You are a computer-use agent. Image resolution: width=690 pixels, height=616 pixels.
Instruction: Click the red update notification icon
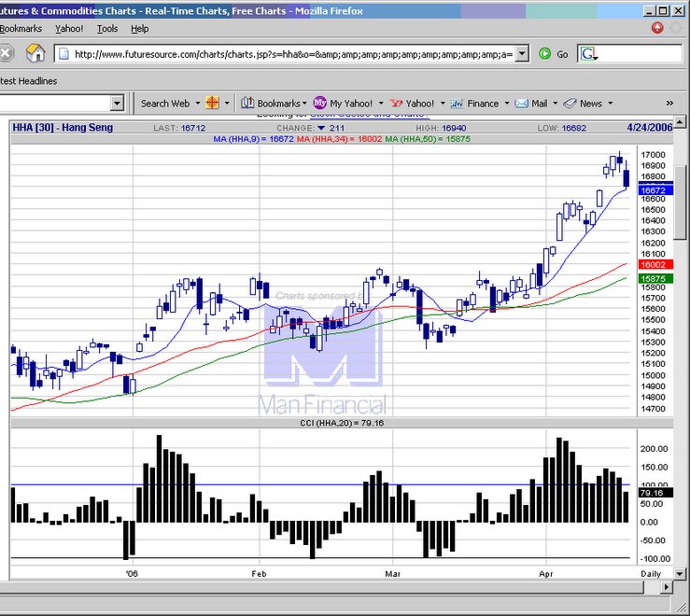coord(657,28)
